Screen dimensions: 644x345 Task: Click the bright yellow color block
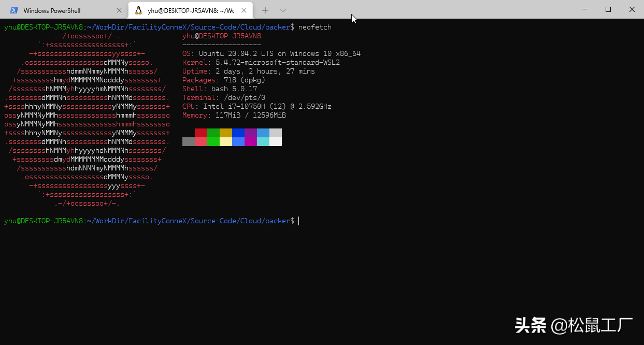(x=226, y=141)
